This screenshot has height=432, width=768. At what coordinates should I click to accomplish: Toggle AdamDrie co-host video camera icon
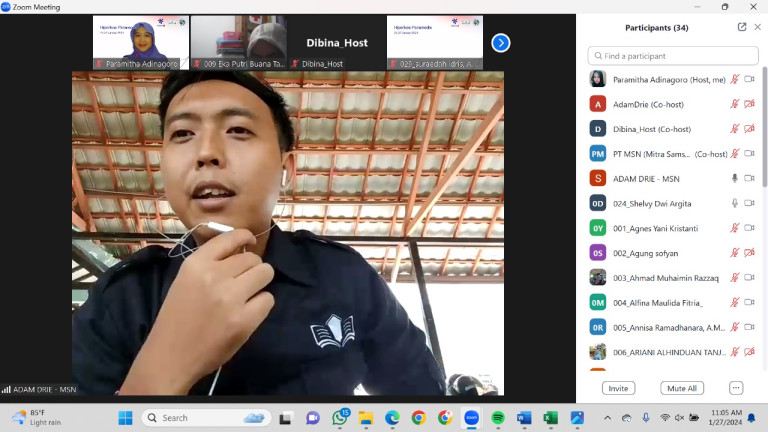pyautogui.click(x=749, y=104)
